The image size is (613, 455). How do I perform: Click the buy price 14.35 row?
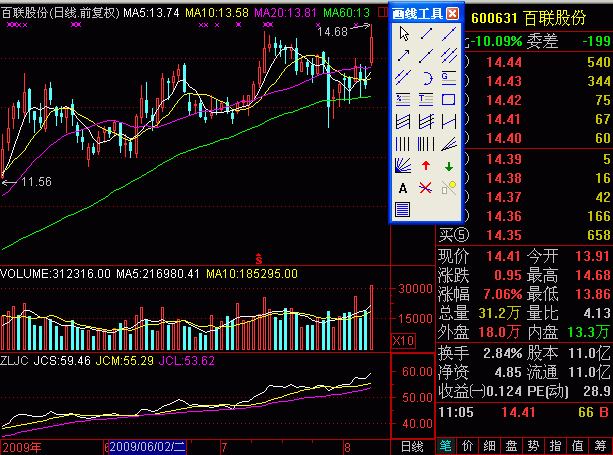(x=524, y=235)
